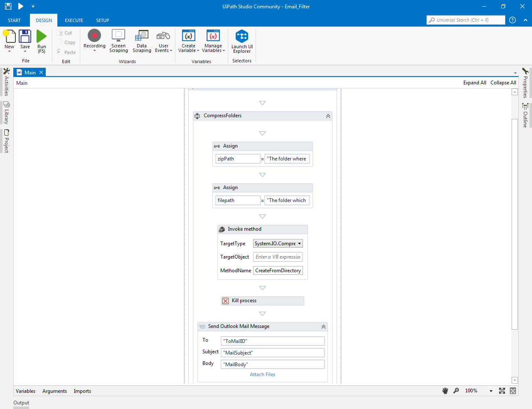This screenshot has height=409, width=532.
Task: Click Expand All in the designer
Action: [475, 83]
